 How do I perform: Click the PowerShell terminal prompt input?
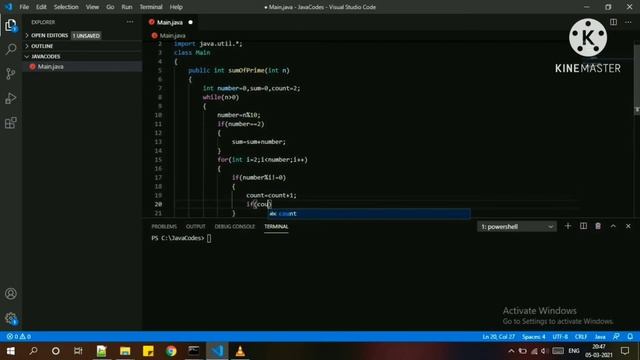[209, 238]
